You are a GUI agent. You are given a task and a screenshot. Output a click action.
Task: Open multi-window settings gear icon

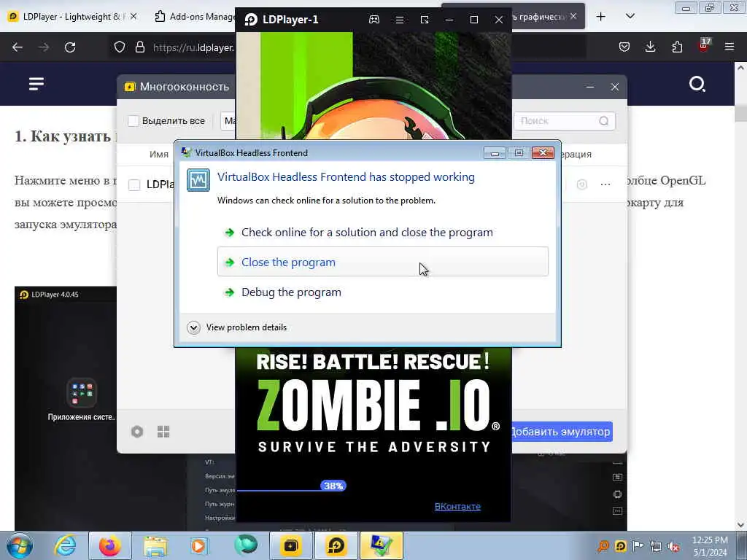[x=137, y=432]
